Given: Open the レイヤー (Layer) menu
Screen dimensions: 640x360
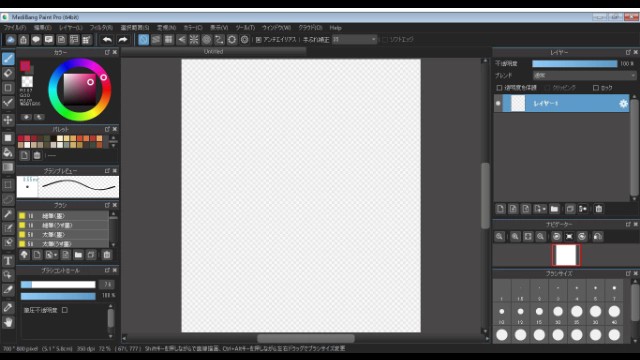Looking at the screenshot, I should (x=70, y=28).
